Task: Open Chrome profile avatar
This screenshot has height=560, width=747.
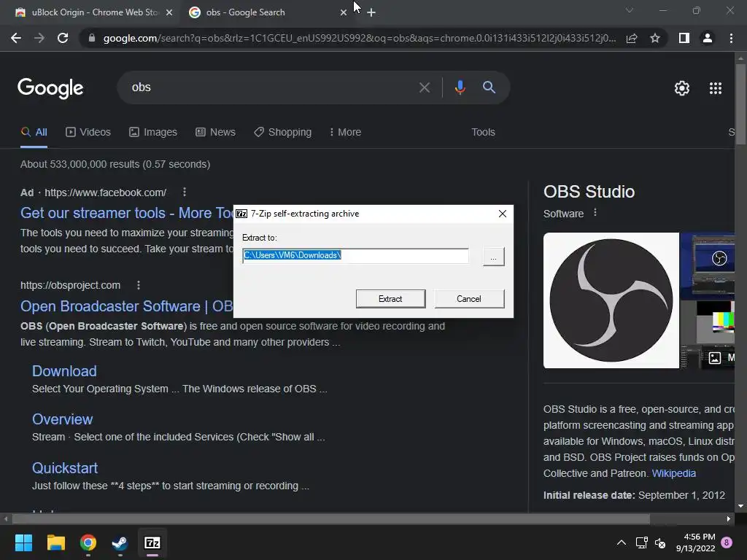Action: [708, 38]
